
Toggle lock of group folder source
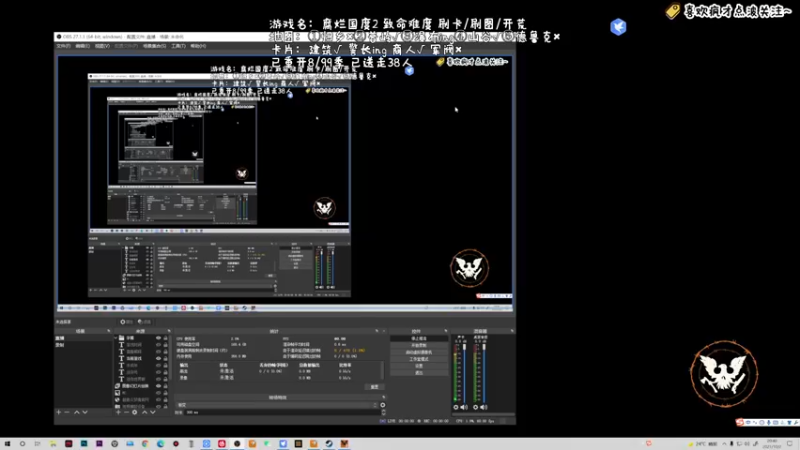pyautogui.click(x=165, y=338)
